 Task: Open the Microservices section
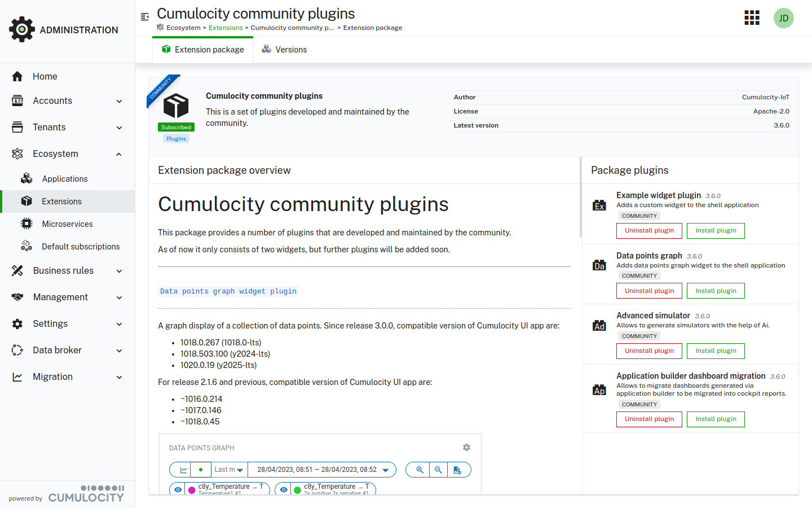tap(67, 224)
